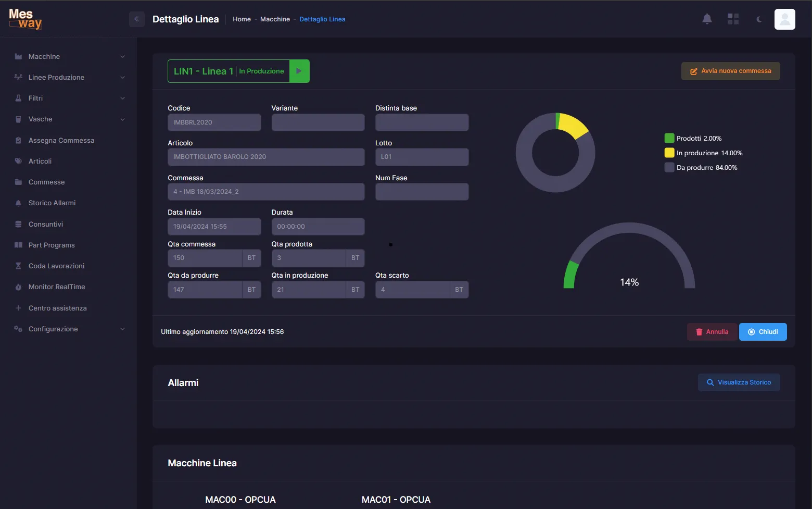The height and width of the screenshot is (509, 812).
Task: Go to Home breadcrumb link
Action: [x=242, y=19]
